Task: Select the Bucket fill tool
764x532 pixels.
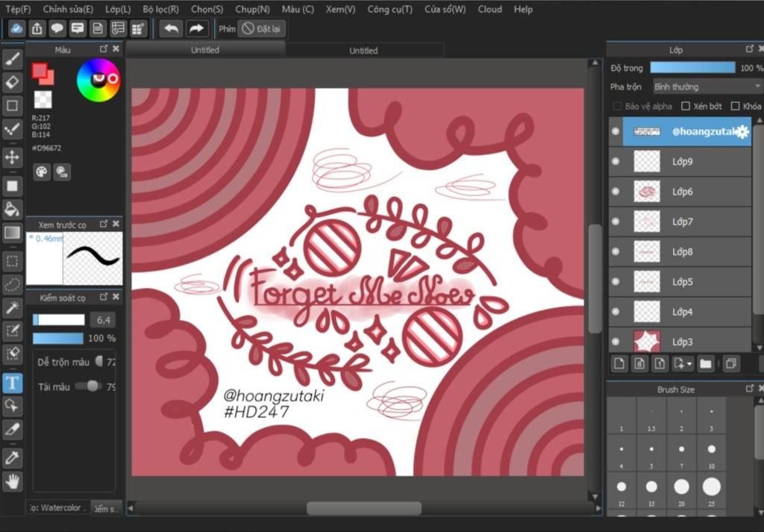Action: (x=12, y=209)
